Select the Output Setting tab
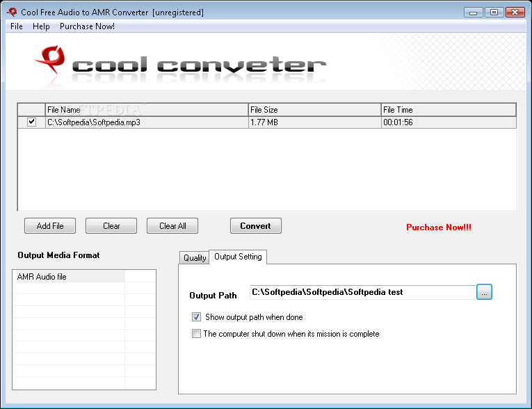The image size is (532, 409). 238,257
